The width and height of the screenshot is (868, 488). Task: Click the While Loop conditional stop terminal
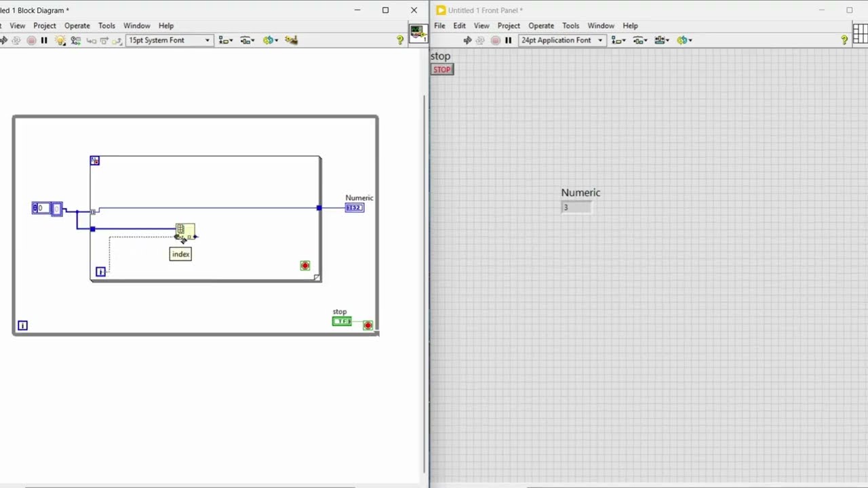pos(368,326)
